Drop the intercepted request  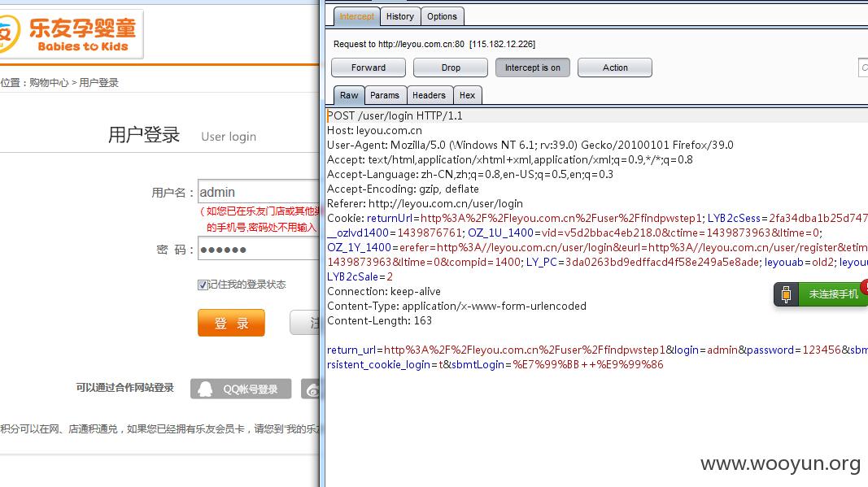[451, 67]
